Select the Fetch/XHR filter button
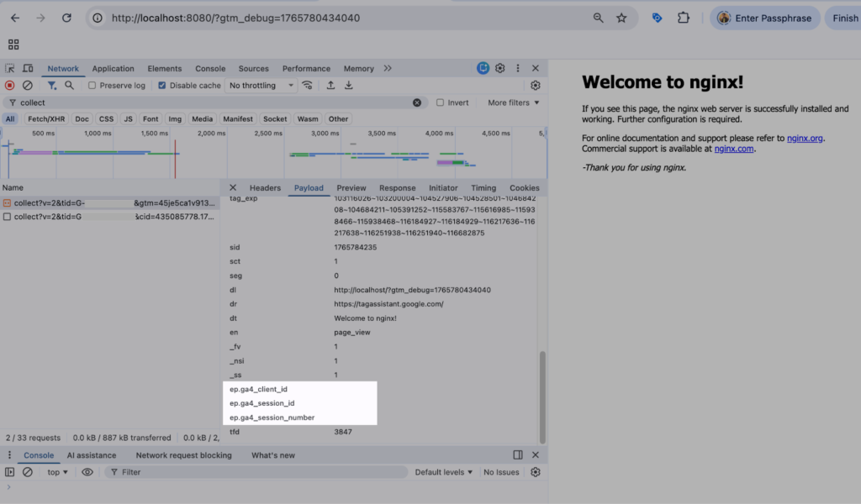The height and width of the screenshot is (504, 861). 45,119
